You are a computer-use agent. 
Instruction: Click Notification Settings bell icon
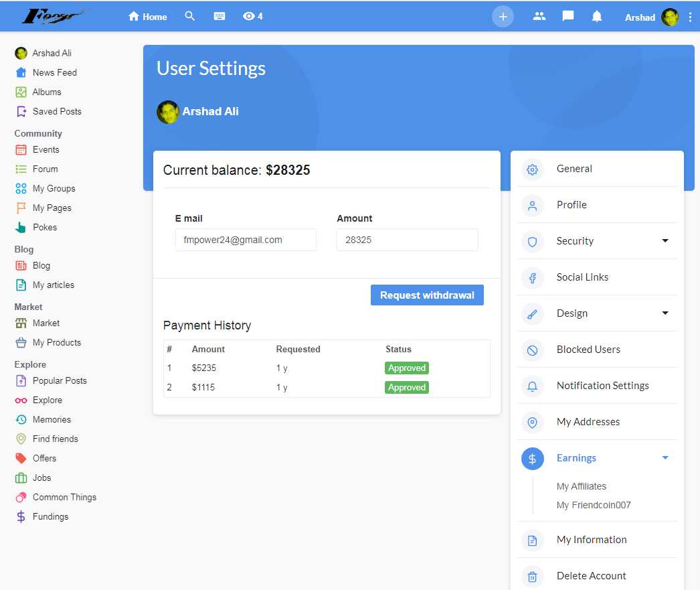[532, 387]
